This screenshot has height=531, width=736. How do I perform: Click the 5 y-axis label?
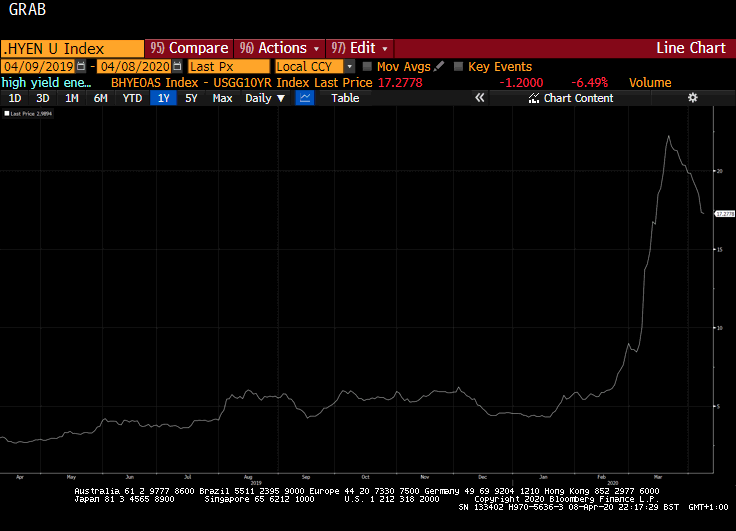point(718,407)
